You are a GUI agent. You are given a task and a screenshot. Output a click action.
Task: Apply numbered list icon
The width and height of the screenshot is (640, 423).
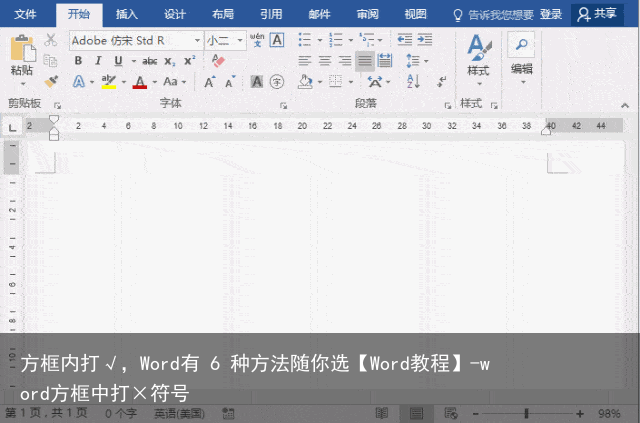[336, 40]
